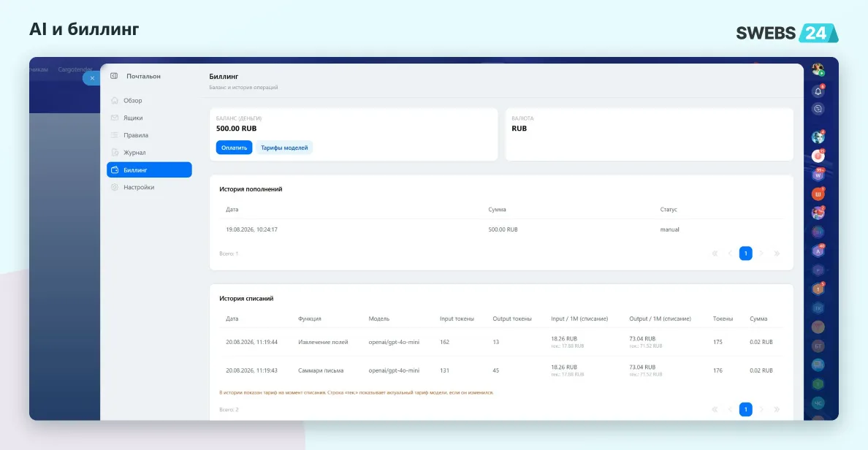Go to next page in История пополнений
Screen dimensions: 868x450
[x=761, y=253]
